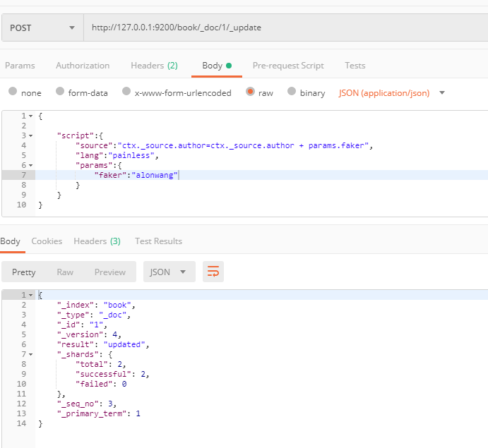This screenshot has width=488, height=448.
Task: Click the "_index": "book" response line
Action: click(96, 305)
